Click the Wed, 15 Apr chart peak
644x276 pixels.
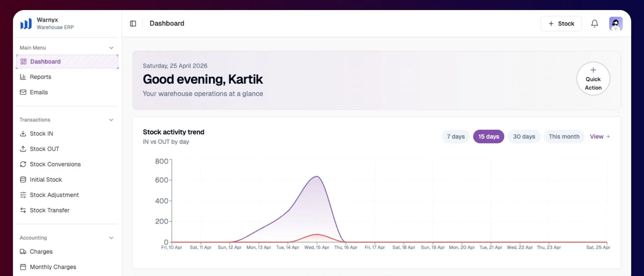pos(317,177)
